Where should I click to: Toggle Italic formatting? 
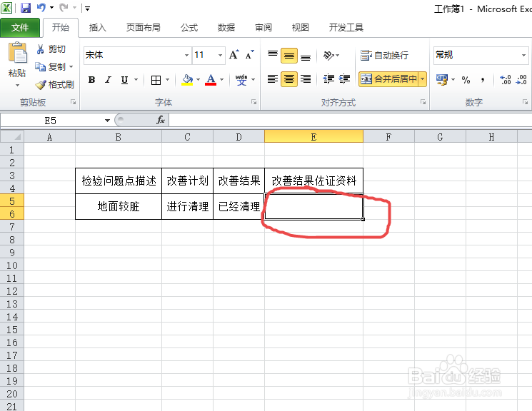pyautogui.click(x=108, y=80)
